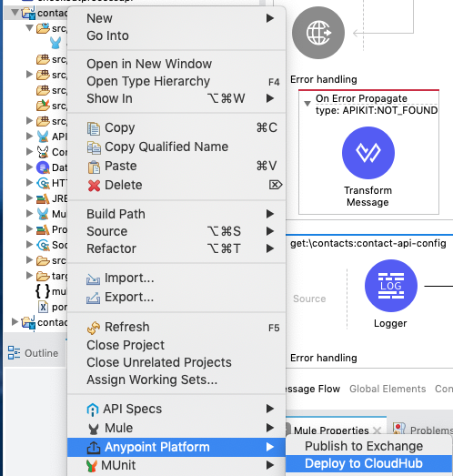Select Go Into from context menu
The width and height of the screenshot is (453, 476).
point(176,35)
